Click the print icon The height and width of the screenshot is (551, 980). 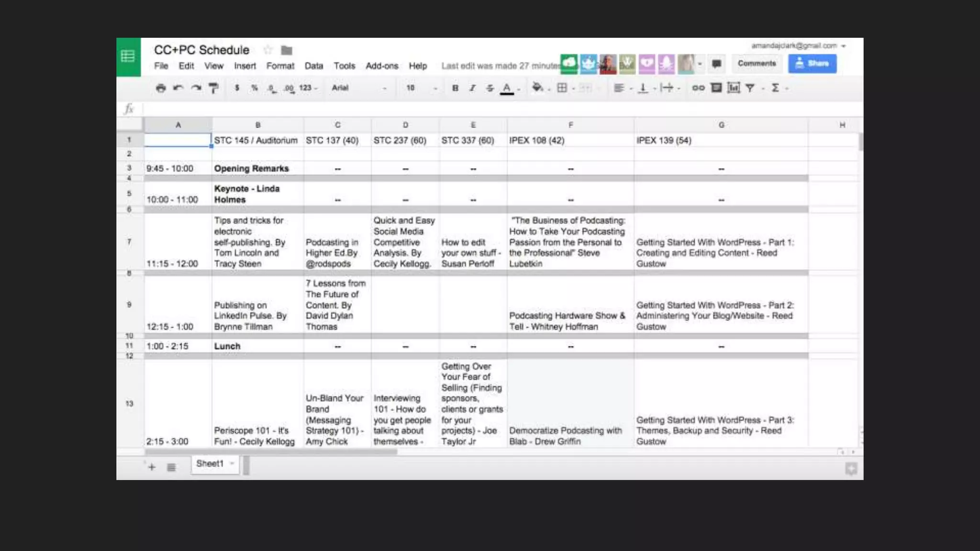coord(161,88)
